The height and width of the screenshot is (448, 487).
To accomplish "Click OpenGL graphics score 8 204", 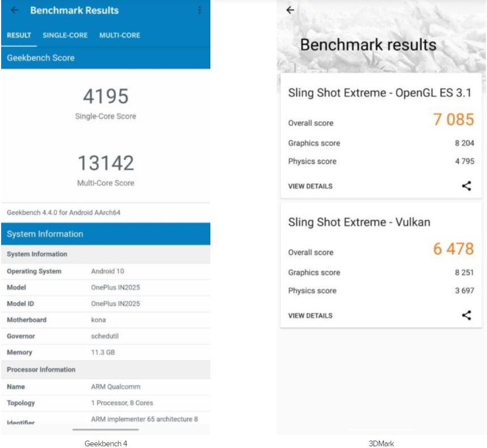I will pos(464,143).
